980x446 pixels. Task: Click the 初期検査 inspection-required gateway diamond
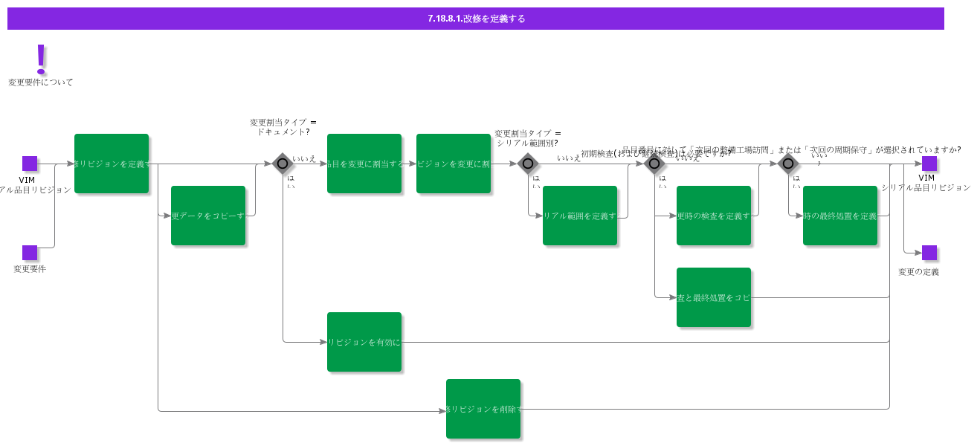click(x=654, y=164)
